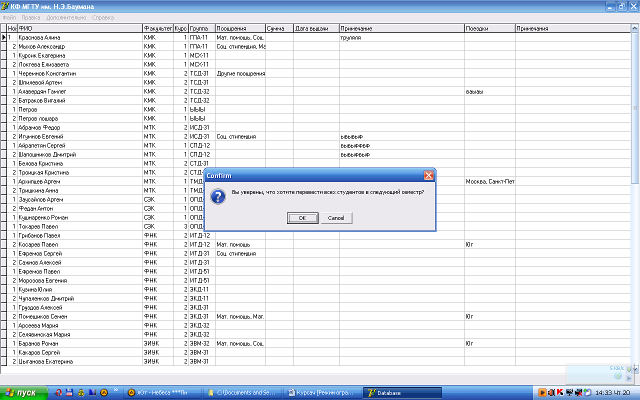Click the ГПА-11 cell in Краснова Алина row
This screenshot has width=640, height=400.
[202, 37]
